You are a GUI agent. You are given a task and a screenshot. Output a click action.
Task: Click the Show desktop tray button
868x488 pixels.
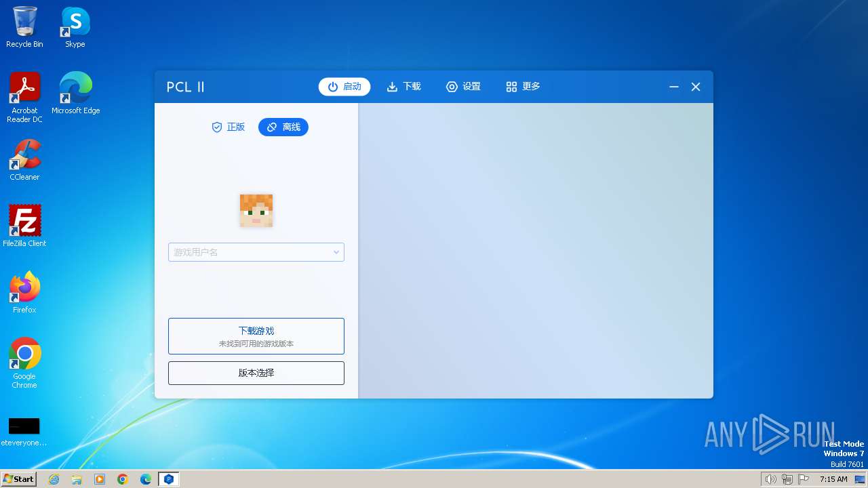[x=861, y=479]
